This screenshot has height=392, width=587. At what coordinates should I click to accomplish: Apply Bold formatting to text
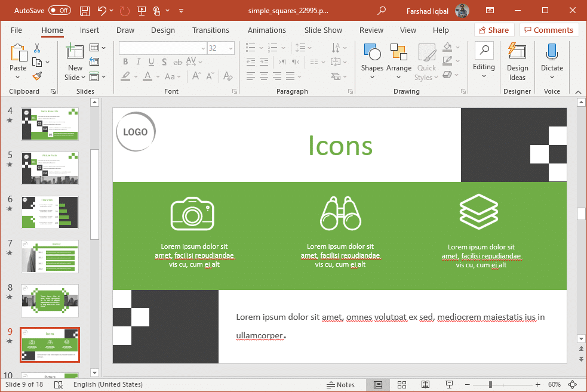[125, 61]
